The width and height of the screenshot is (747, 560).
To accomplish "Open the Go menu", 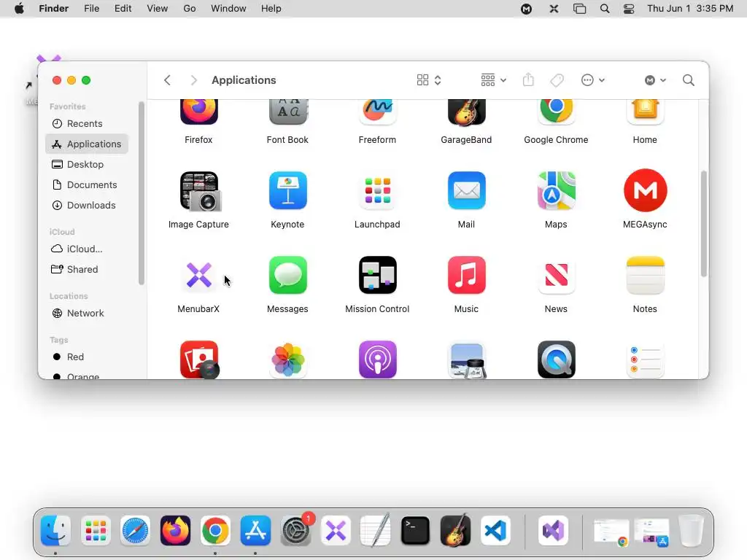I will (x=190, y=9).
